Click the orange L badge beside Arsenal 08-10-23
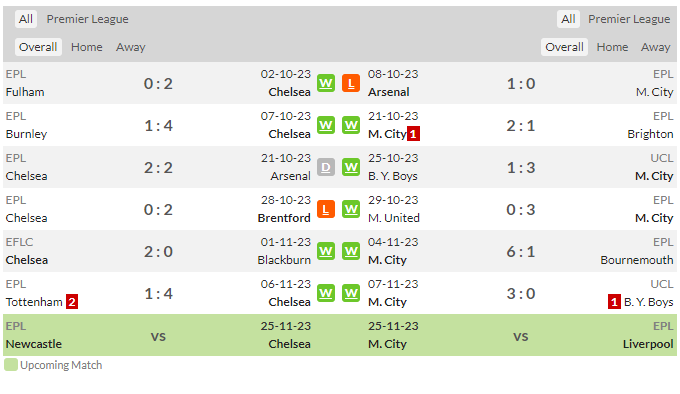680x394 pixels. (x=351, y=83)
